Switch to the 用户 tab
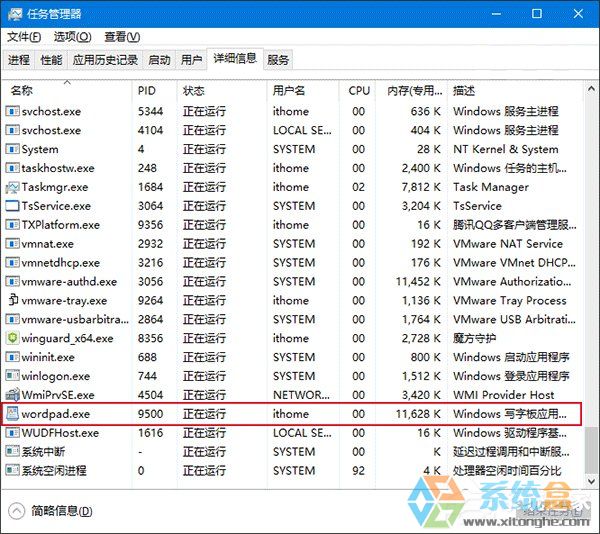 tap(191, 60)
